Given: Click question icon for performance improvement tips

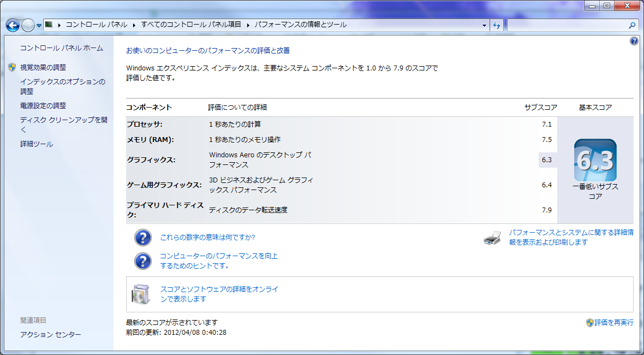Looking at the screenshot, I should (142, 261).
